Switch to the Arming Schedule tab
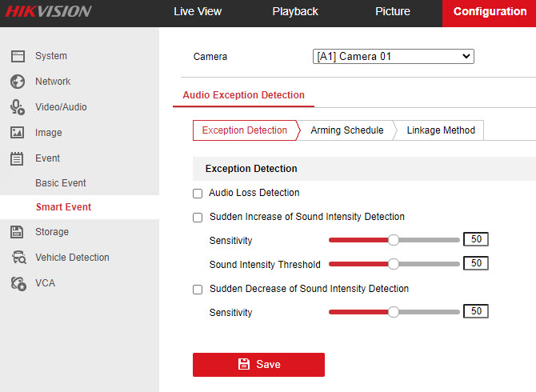The width and height of the screenshot is (536, 392). click(346, 130)
